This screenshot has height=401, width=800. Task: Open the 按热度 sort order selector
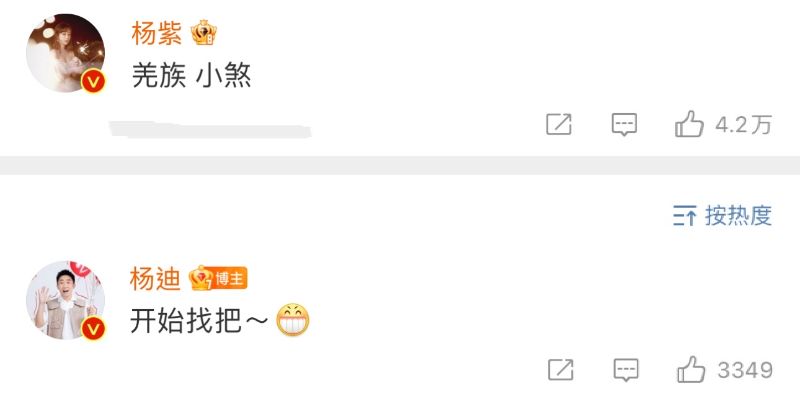point(722,215)
